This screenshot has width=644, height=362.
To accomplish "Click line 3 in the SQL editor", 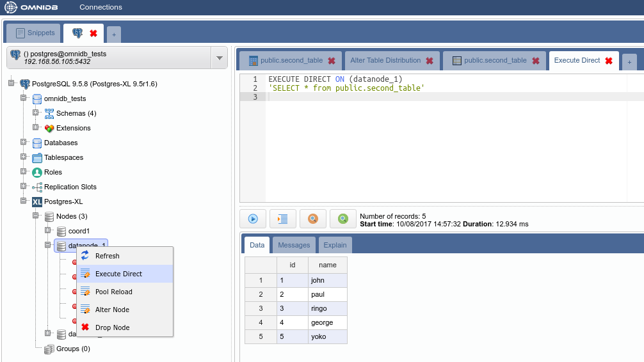I will tap(384, 97).
